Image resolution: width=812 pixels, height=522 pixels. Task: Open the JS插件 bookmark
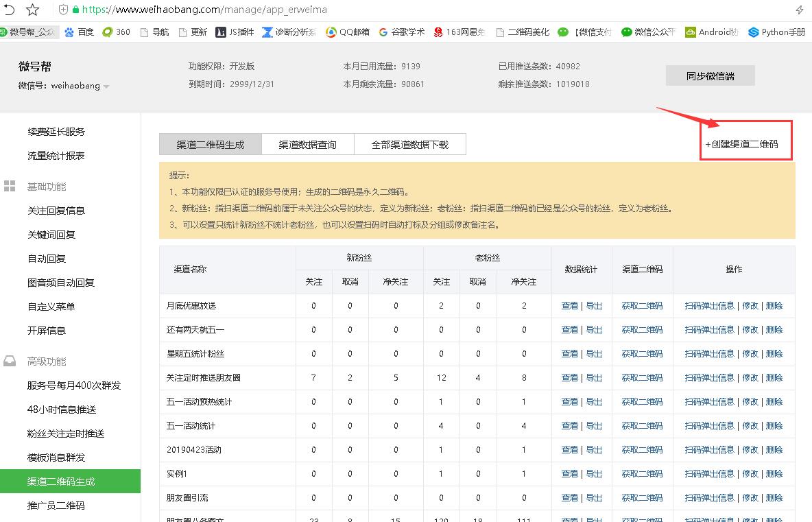click(235, 32)
